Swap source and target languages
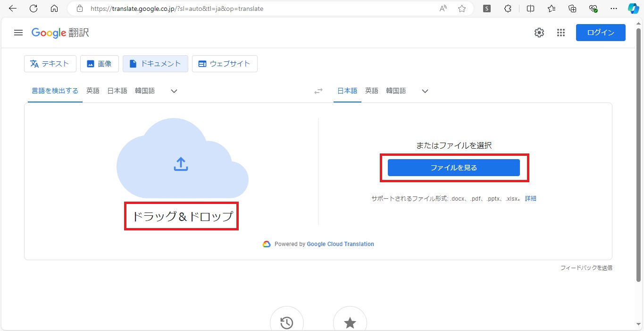644x331 pixels. pos(318,91)
